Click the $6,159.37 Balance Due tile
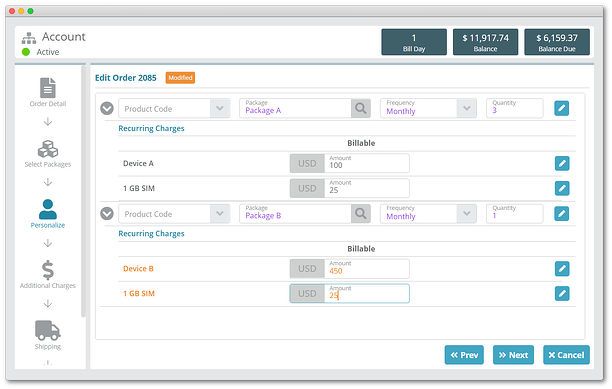Image resolution: width=612 pixels, height=389 pixels. 557,42
